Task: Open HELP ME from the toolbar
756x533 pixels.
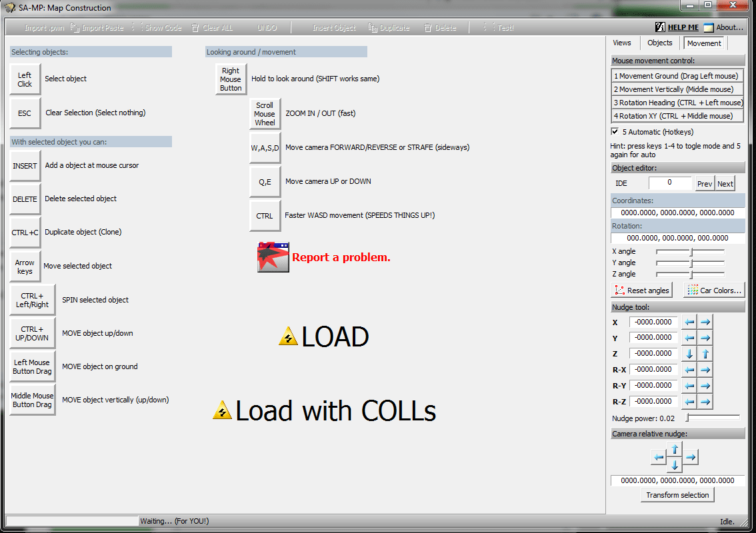Action: pos(677,27)
